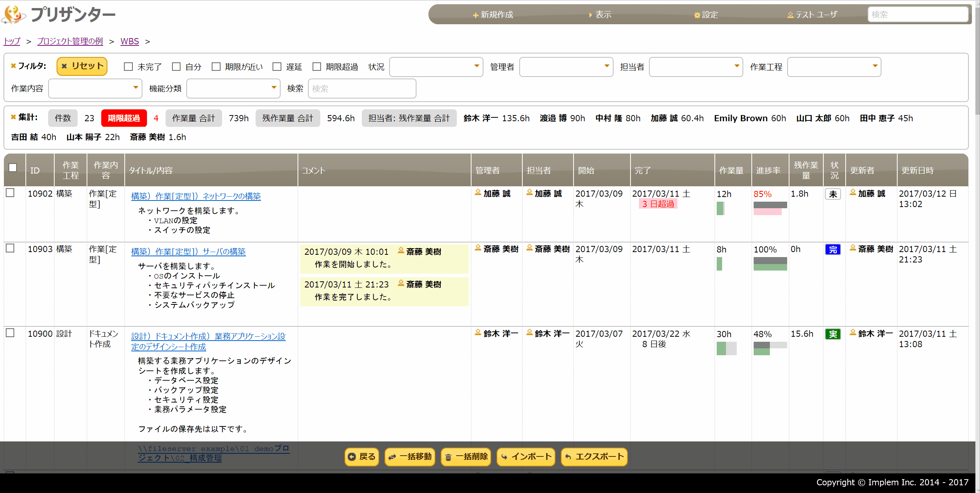Focus the top-right 検索 search field
Screen dimensions: 980x493
(x=918, y=15)
